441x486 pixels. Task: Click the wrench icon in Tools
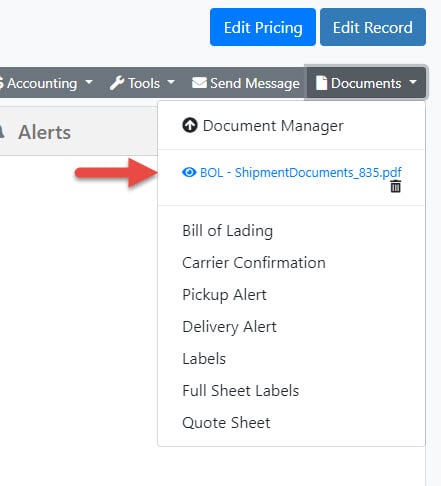coord(117,83)
